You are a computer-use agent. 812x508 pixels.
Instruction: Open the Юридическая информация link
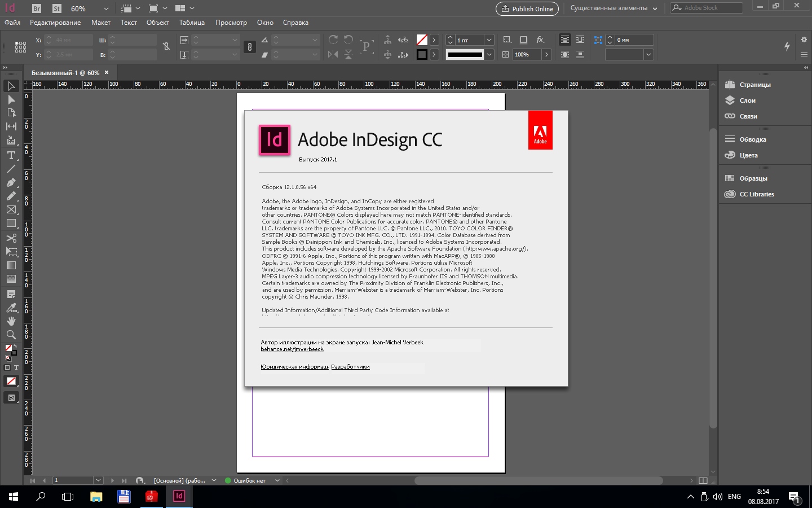(294, 367)
